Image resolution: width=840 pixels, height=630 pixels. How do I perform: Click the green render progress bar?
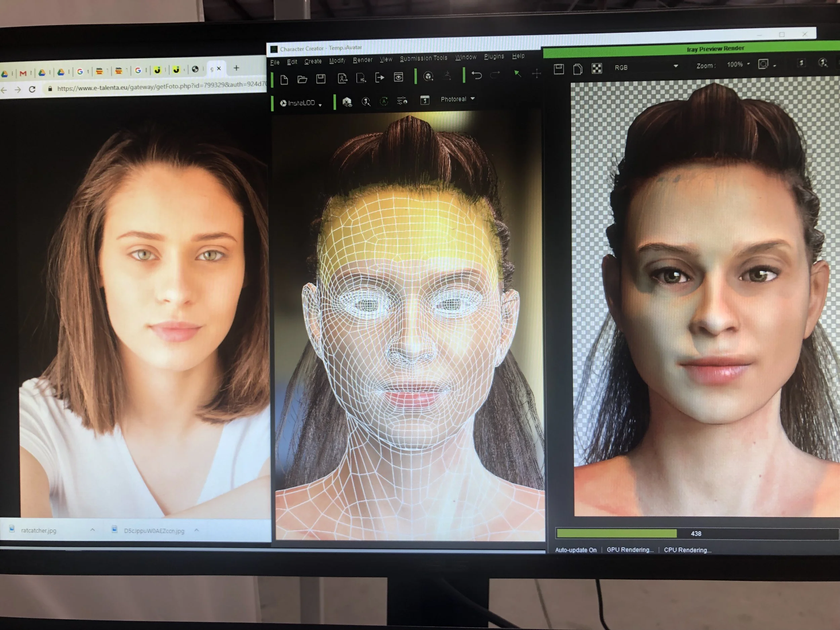pos(616,534)
